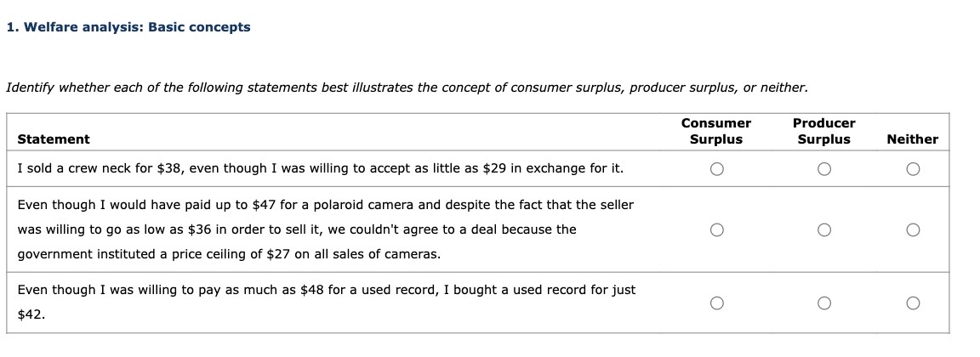Click the price ceiling of $27 text line
Viewport: 980px width, 357px height.
click(x=230, y=255)
